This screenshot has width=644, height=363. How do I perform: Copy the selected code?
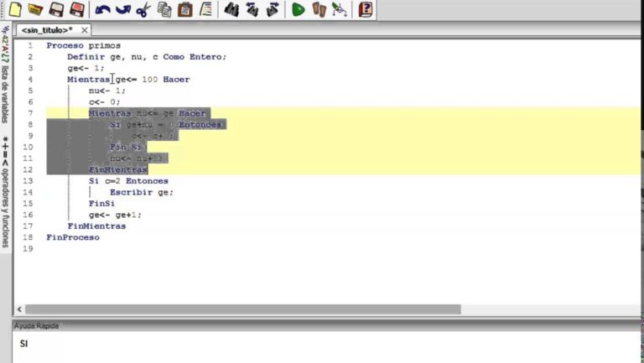[x=164, y=10]
